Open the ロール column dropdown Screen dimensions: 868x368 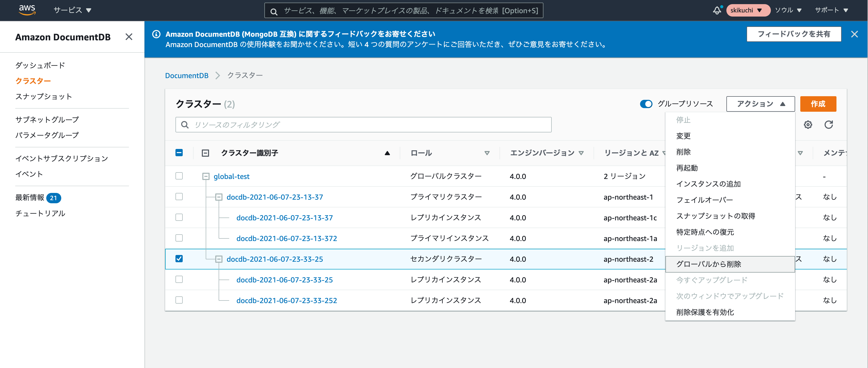coord(487,153)
